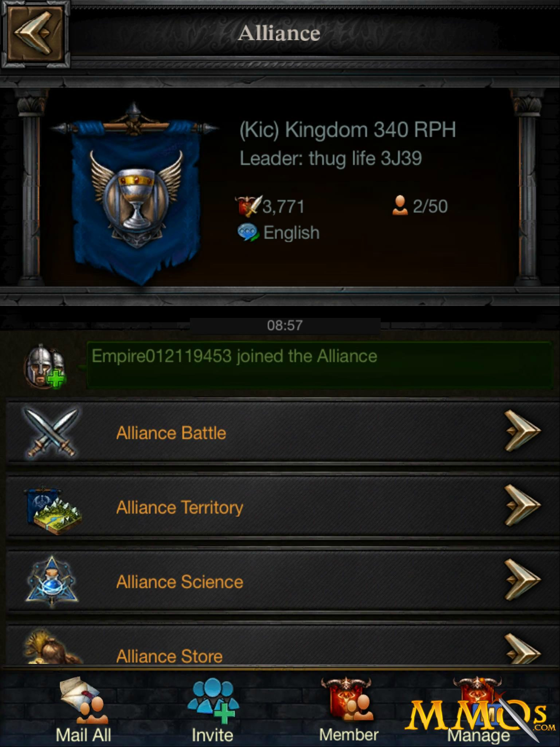Open the Member tab

click(x=349, y=710)
